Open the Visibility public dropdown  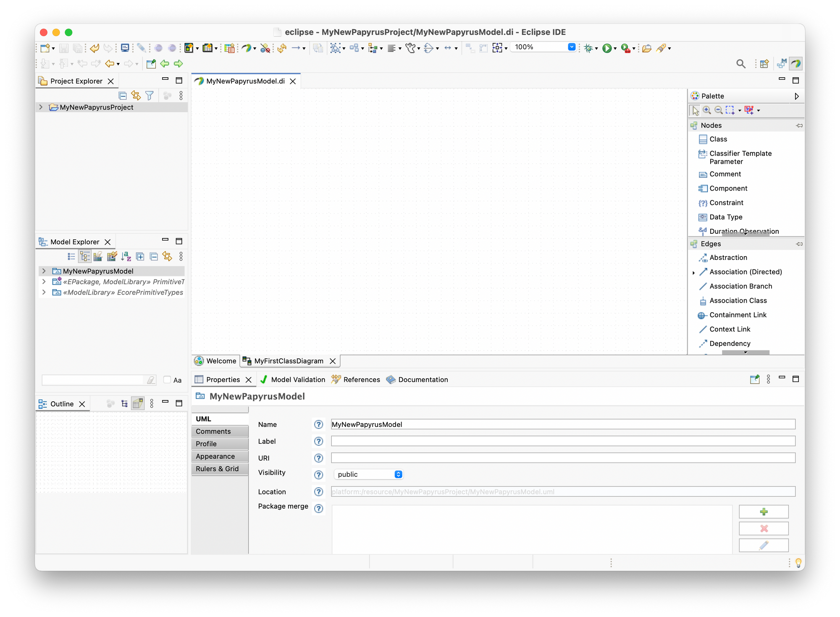(x=368, y=474)
